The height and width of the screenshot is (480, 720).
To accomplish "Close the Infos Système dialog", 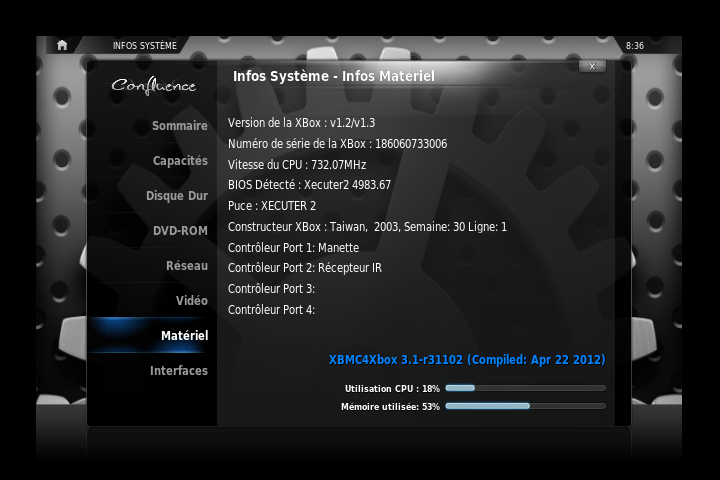I will click(592, 66).
